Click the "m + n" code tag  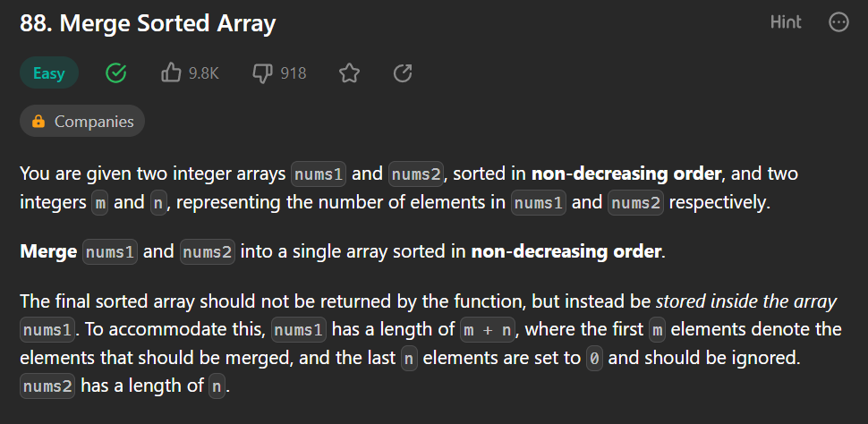pos(488,330)
